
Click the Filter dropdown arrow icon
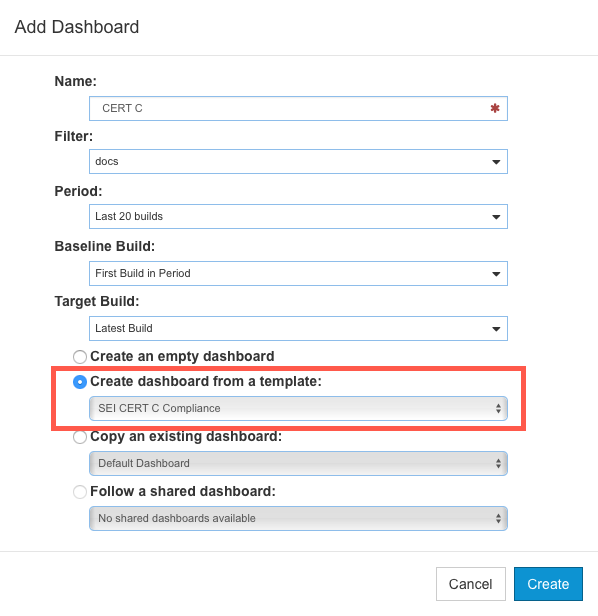(496, 162)
